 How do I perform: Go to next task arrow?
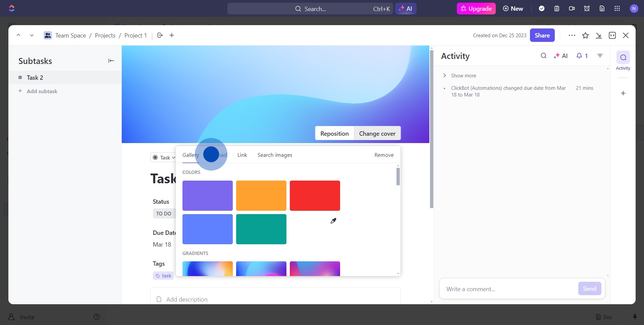(x=32, y=35)
